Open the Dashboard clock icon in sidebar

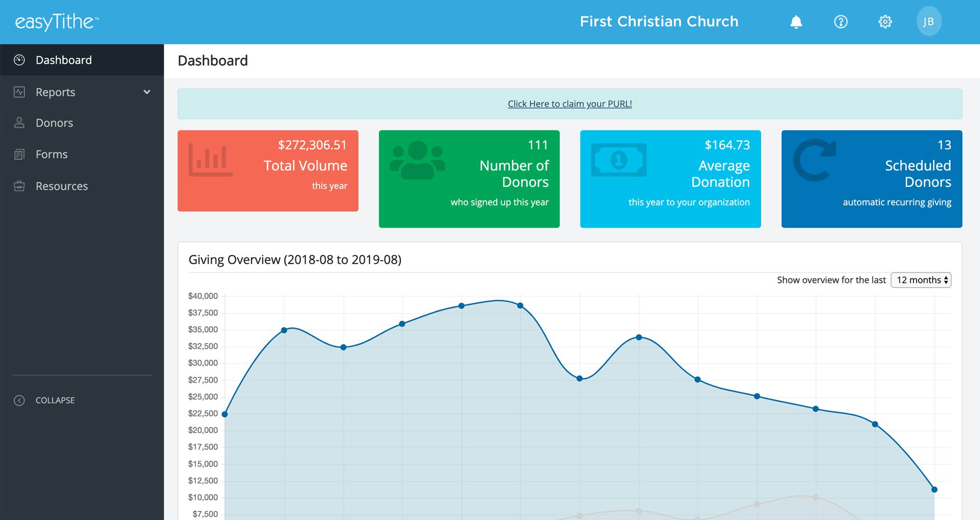tap(19, 60)
